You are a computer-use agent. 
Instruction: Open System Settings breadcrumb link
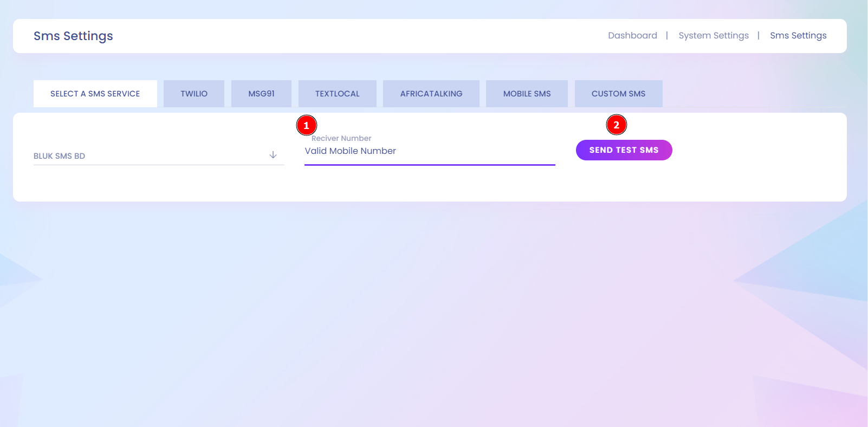pos(713,36)
